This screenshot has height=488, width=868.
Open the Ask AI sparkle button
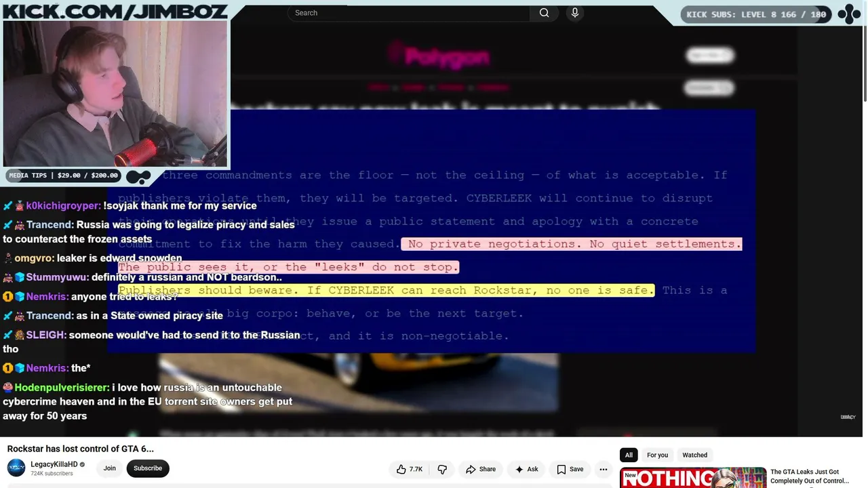pos(527,469)
